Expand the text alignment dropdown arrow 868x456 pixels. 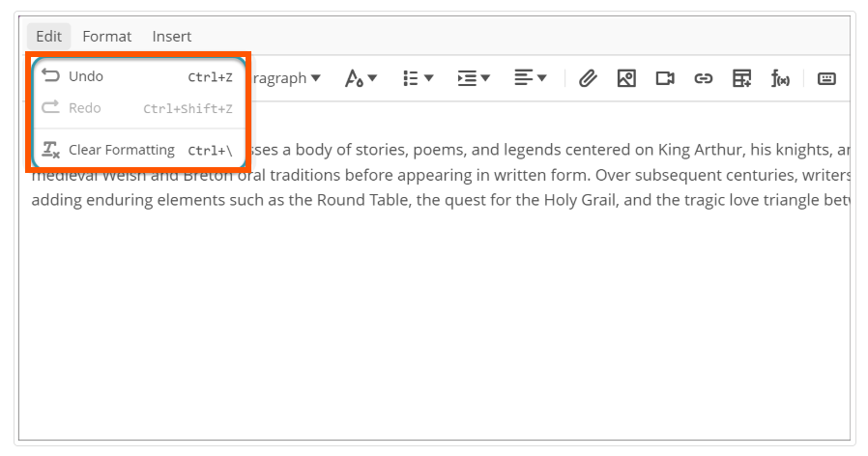542,78
